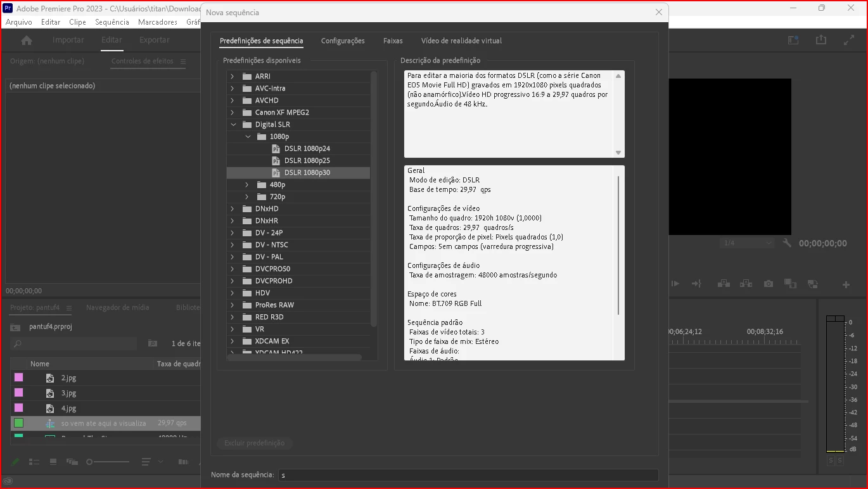
Task: Click the Project panel search field
Action: (x=73, y=343)
